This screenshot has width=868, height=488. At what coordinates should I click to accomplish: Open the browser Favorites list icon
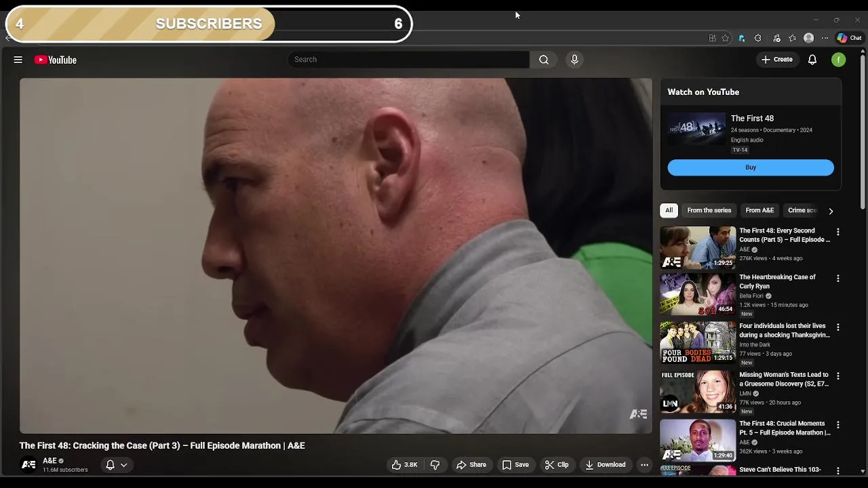tap(792, 38)
